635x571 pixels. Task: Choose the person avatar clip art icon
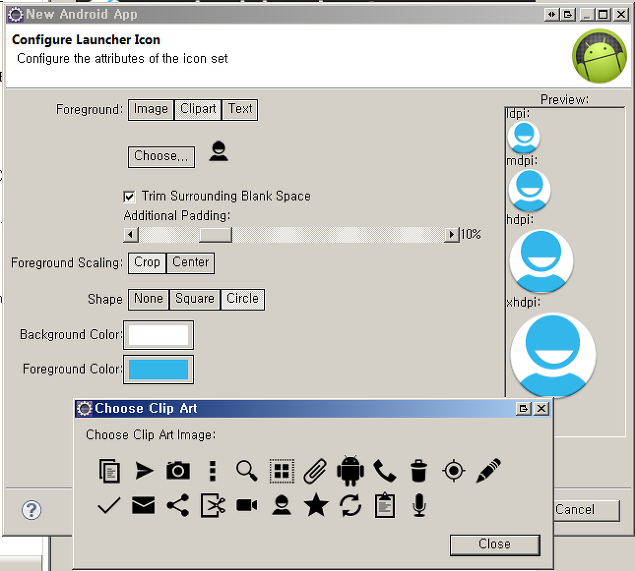point(281,505)
